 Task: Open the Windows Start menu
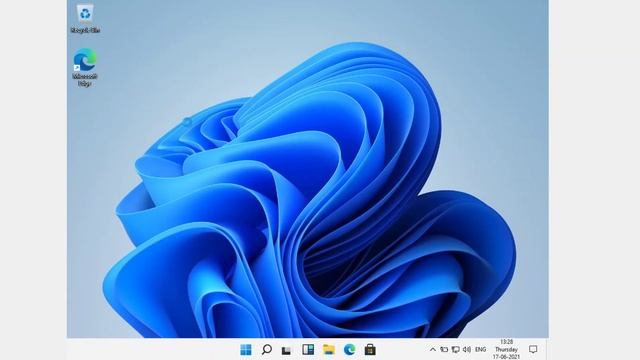tap(246, 349)
